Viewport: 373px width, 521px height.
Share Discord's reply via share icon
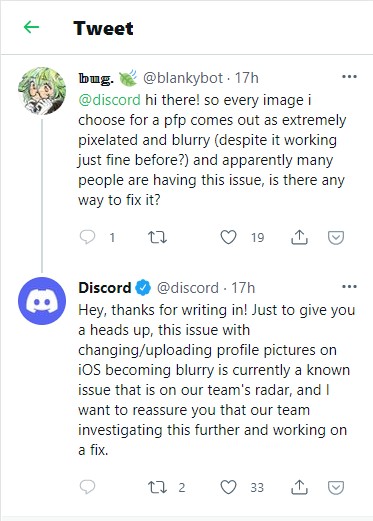point(299,487)
